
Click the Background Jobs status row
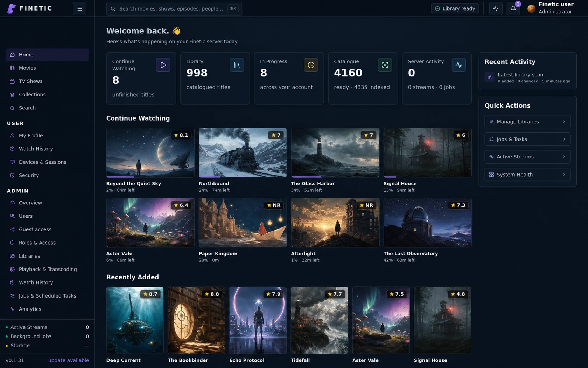coord(47,336)
